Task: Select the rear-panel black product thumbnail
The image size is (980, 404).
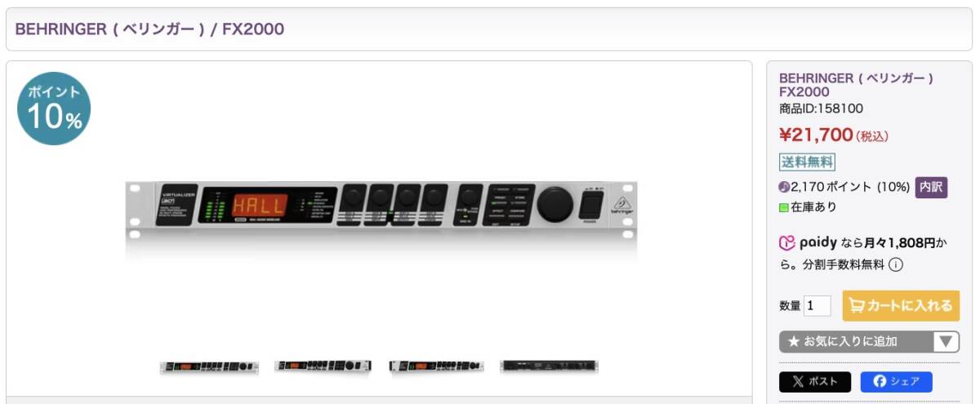Action: [549, 366]
